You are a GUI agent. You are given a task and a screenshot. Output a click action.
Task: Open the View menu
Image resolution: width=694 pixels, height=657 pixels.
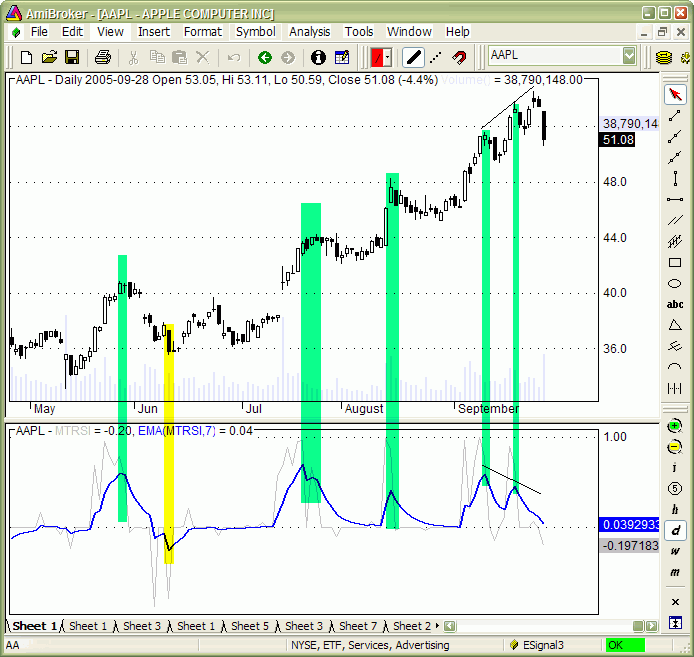(110, 32)
